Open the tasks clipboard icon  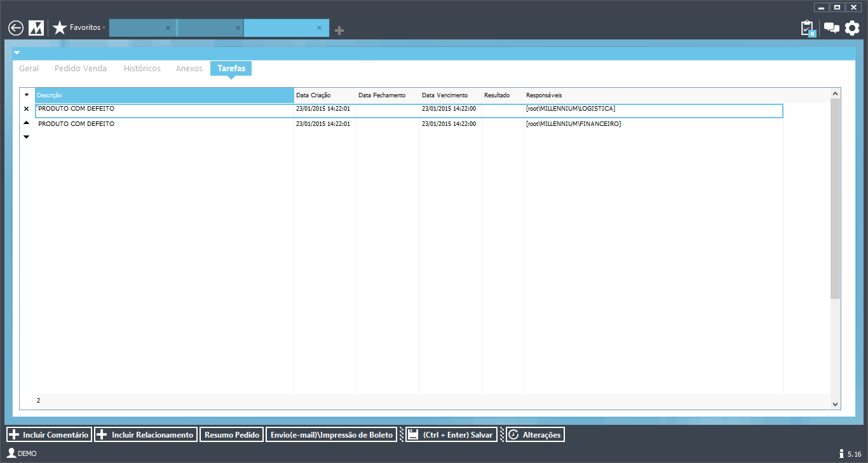807,28
